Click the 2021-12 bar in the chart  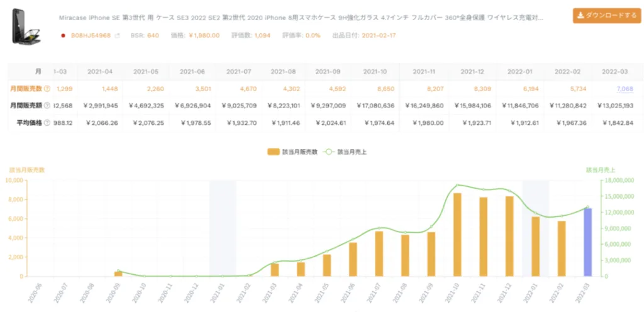coord(509,236)
